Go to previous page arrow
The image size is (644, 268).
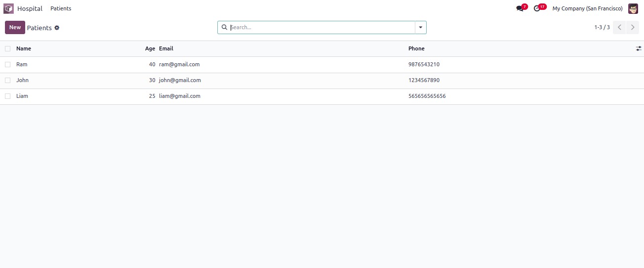point(619,27)
